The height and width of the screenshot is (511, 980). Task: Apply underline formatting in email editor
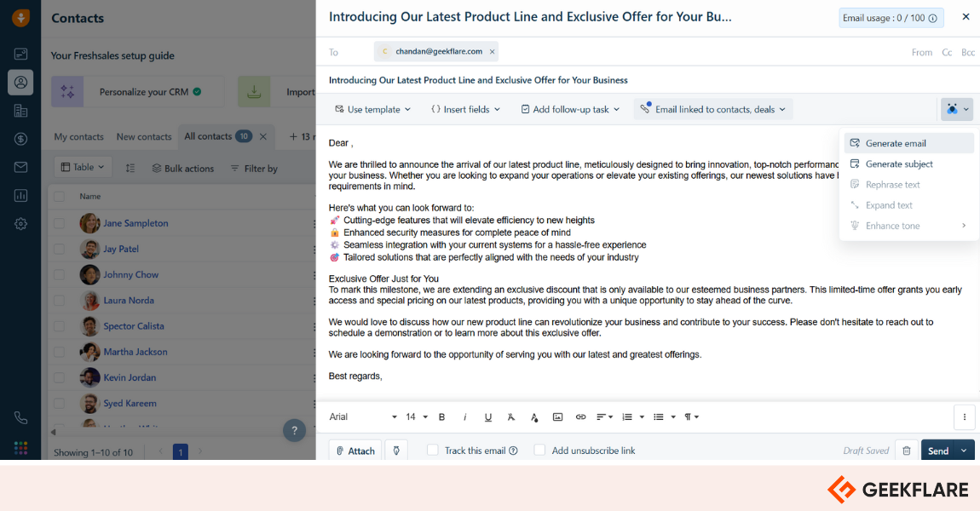(488, 416)
